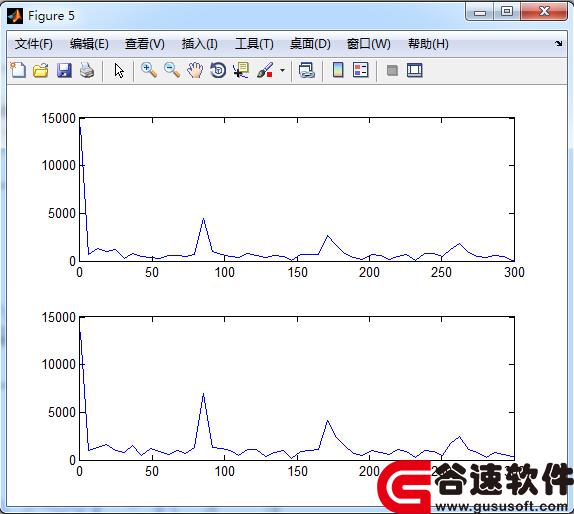Open file with the folder icon
The height and width of the screenshot is (514, 574).
(41, 70)
